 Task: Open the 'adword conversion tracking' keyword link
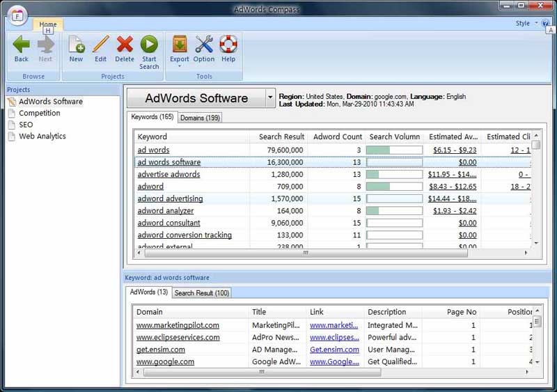click(185, 235)
